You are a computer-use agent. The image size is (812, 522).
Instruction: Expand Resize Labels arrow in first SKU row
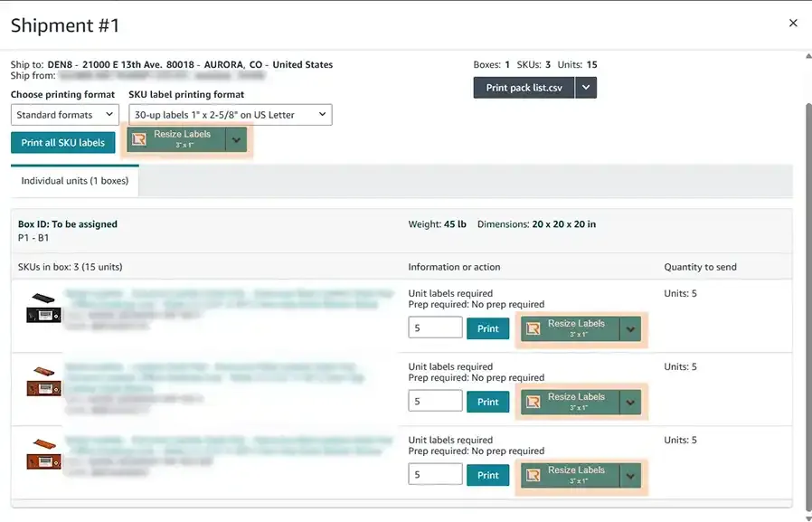tap(630, 329)
